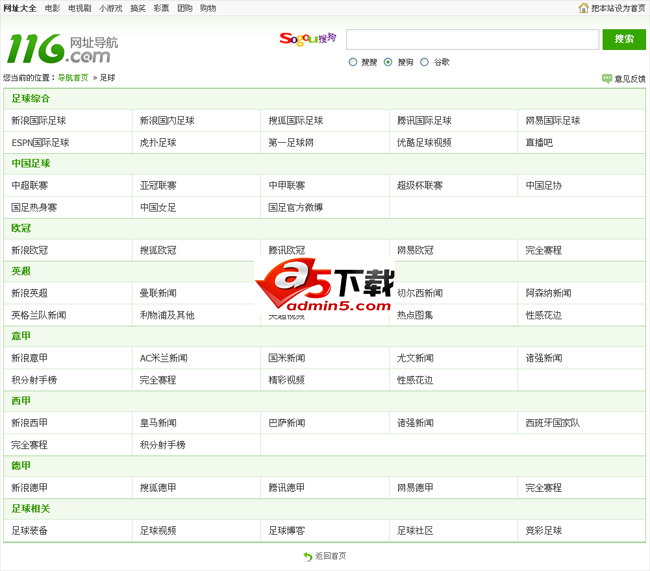Select the 搜狗 search radio button
Image resolution: width=650 pixels, height=571 pixels.
(x=388, y=62)
